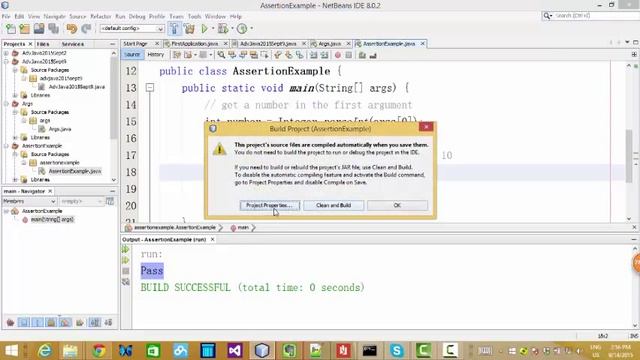The height and width of the screenshot is (360, 640).
Task: Click the Output panel scroll-down arrow
Action: point(635,325)
